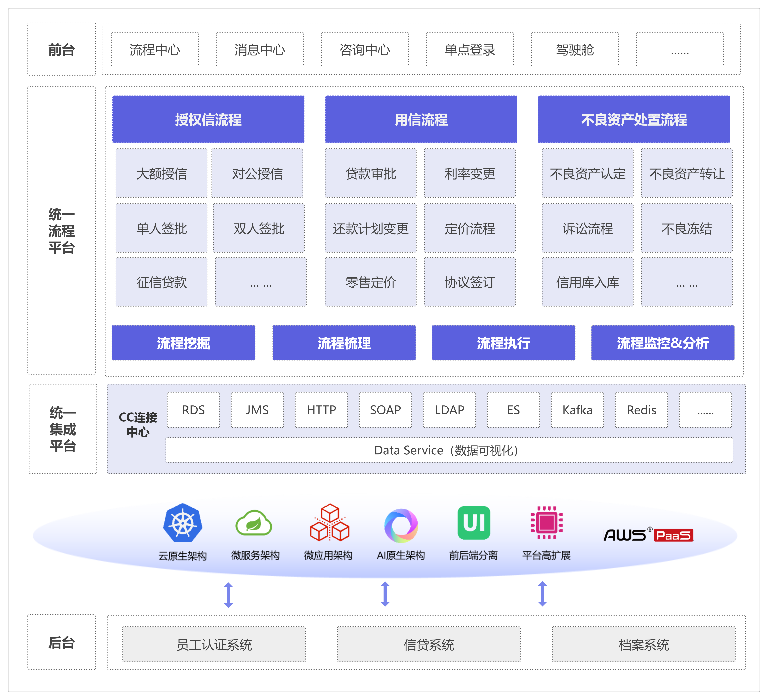This screenshot has width=768, height=700.
Task: Open the 流程中心 box
Action: (x=155, y=49)
